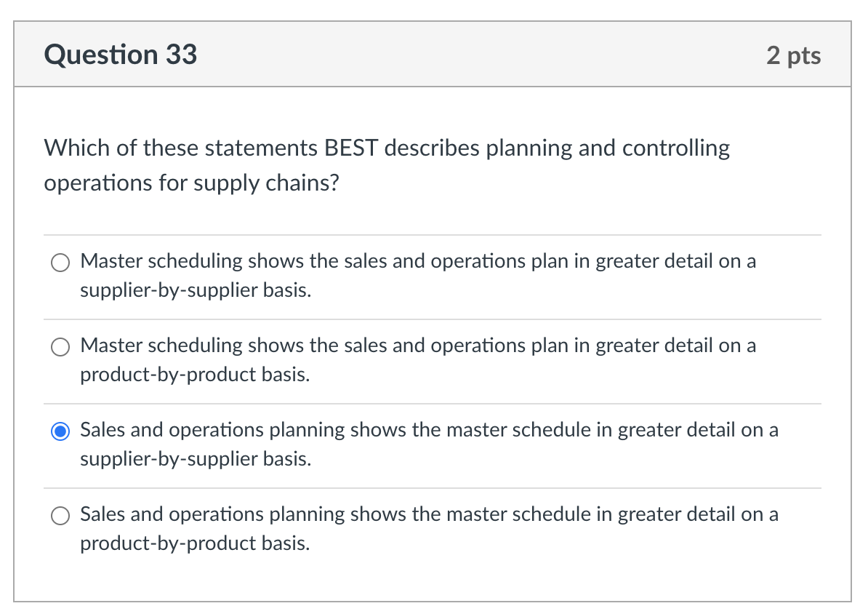Click the selected Sales and operations supplier-by-supplier radio
The image size is (868, 614).
click(x=60, y=431)
